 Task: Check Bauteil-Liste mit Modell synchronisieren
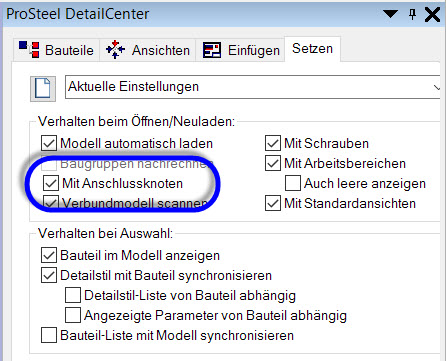[49, 335]
